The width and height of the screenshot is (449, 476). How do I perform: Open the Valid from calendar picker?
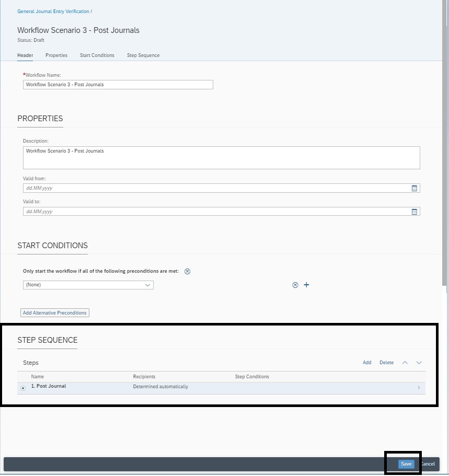(x=414, y=188)
